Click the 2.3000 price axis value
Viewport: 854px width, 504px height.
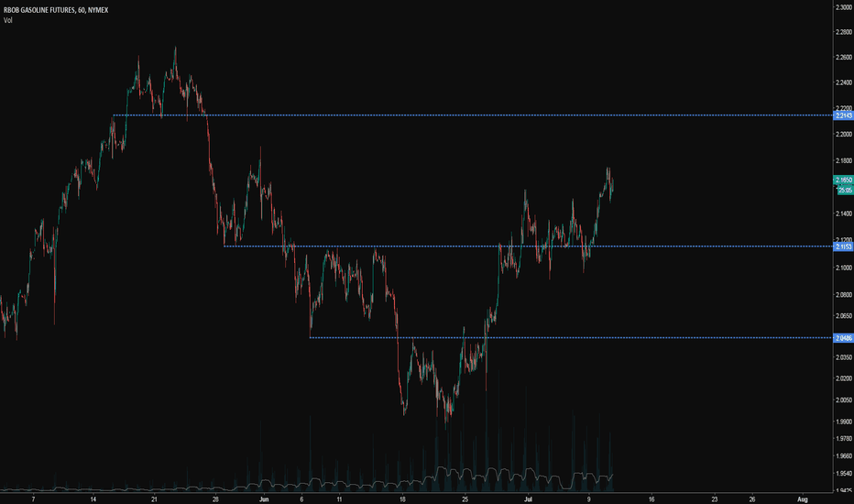pos(843,6)
